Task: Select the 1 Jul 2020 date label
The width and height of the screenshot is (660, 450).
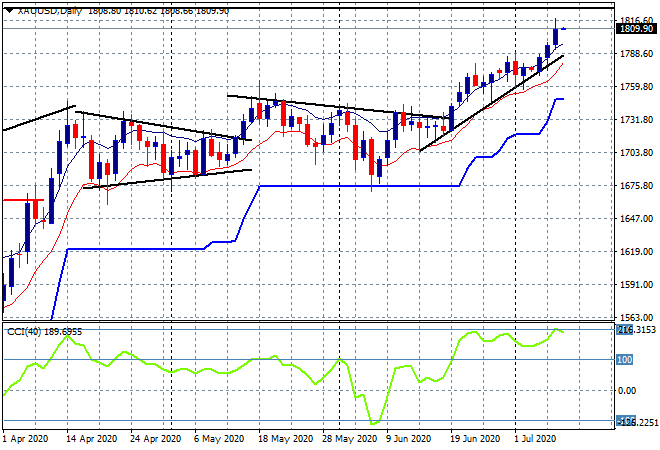Action: coord(536,439)
